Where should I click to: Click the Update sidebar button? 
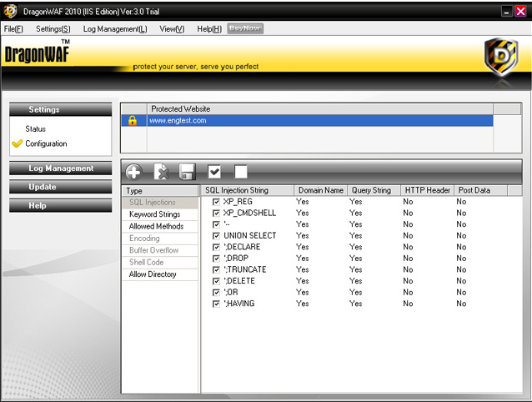pos(60,187)
